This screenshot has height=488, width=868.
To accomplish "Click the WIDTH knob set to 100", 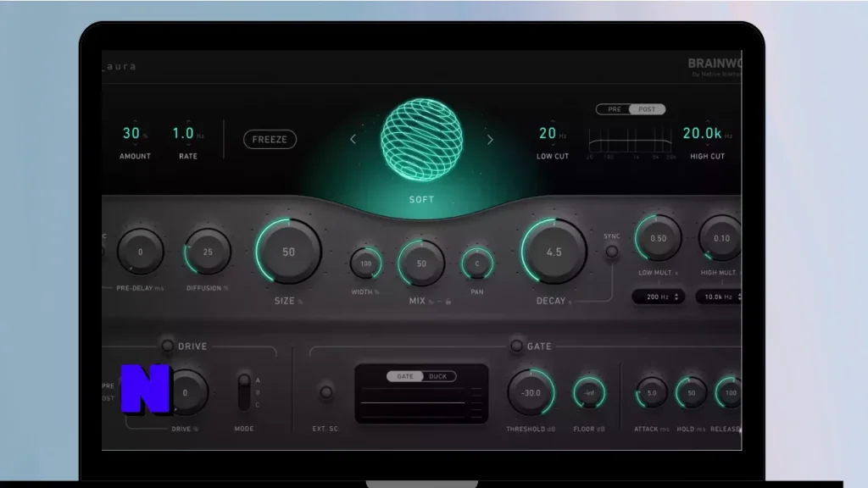I will 366,263.
